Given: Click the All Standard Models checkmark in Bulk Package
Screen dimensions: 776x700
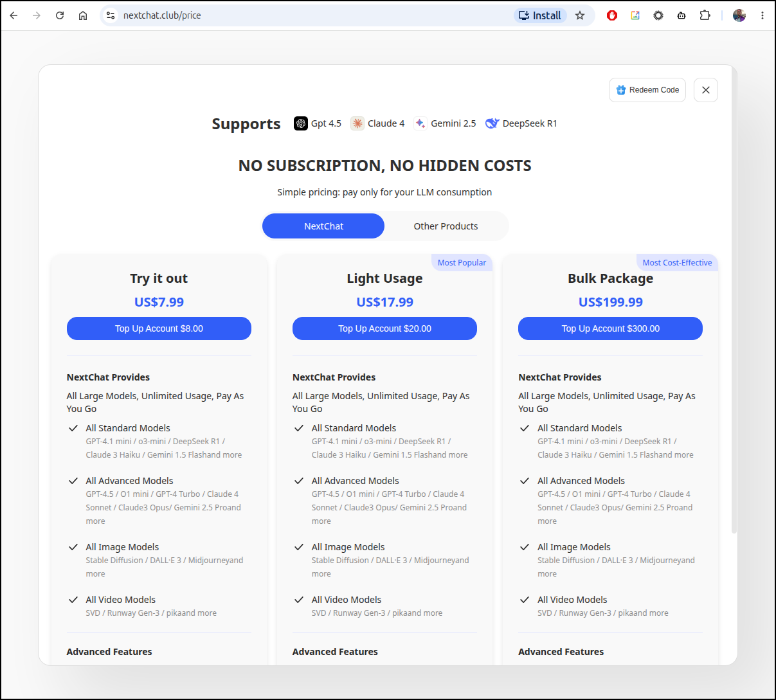Looking at the screenshot, I should point(525,428).
